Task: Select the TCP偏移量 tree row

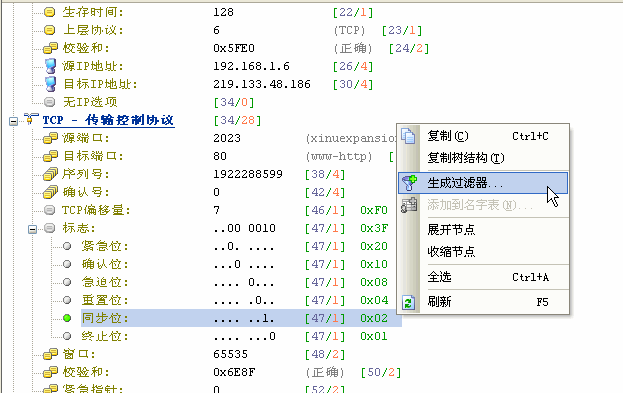Action: pyautogui.click(x=96, y=210)
